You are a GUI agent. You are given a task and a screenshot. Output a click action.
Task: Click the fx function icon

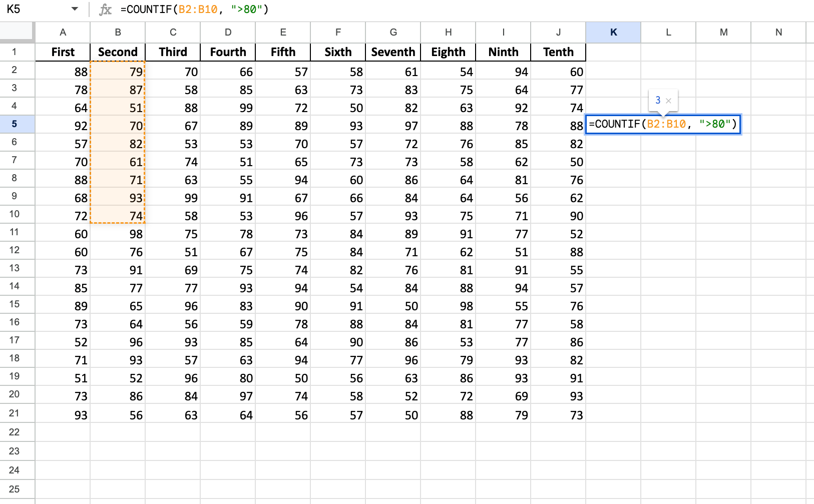pyautogui.click(x=105, y=10)
